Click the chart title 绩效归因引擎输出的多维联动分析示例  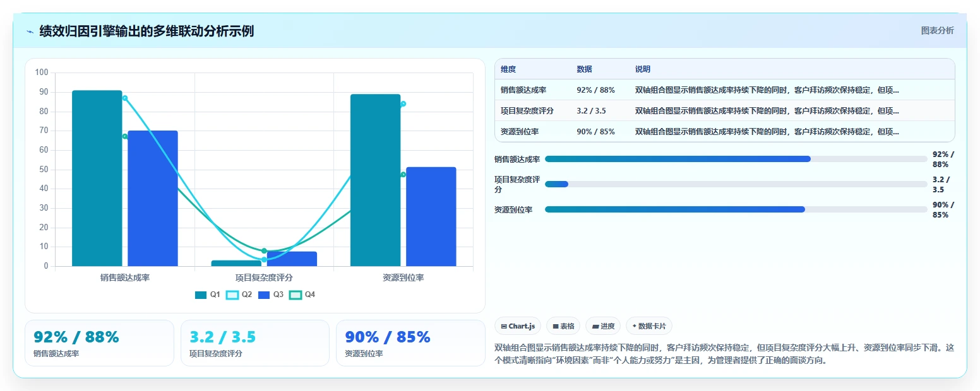tap(146, 31)
